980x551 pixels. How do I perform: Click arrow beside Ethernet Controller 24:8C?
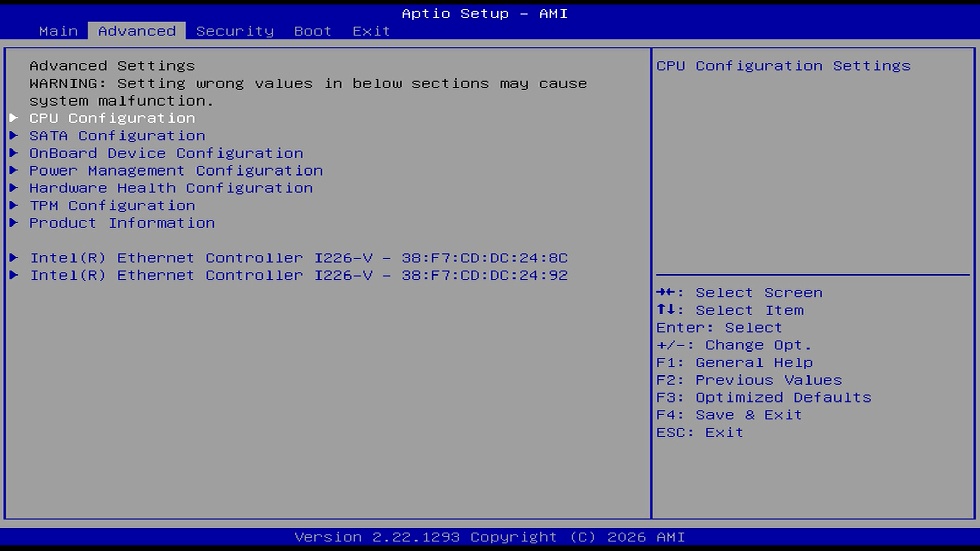[x=14, y=258]
